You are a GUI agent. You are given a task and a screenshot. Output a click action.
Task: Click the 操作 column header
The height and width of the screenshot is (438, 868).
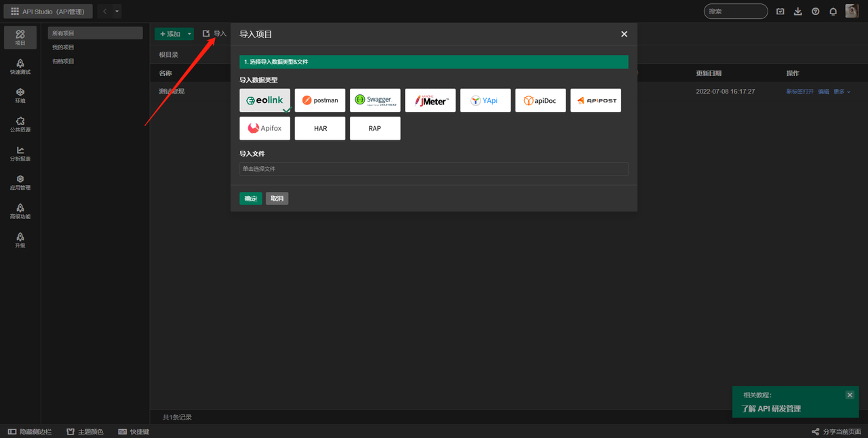[x=793, y=73]
